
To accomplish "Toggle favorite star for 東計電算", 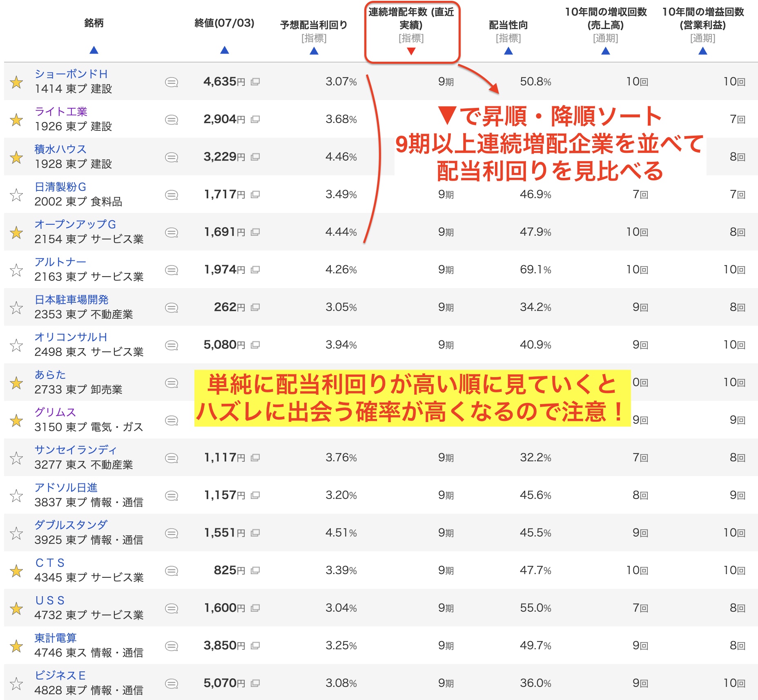I will [16, 646].
